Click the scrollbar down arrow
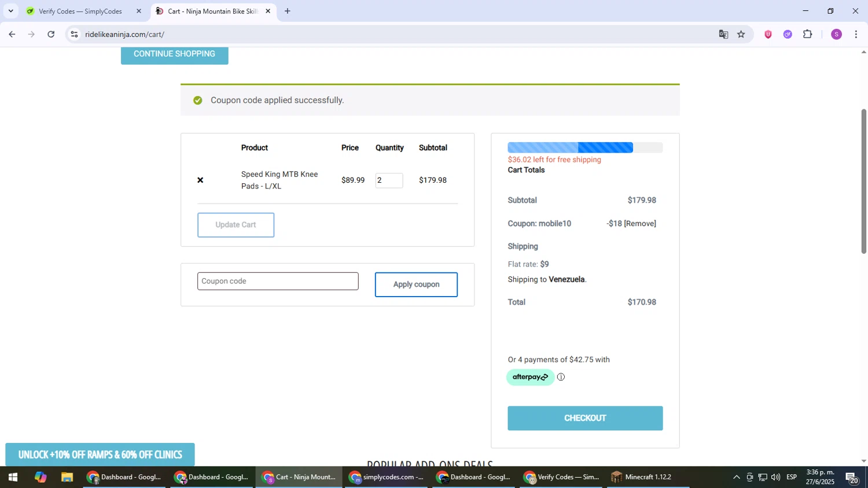Viewport: 868px width, 488px height. pyautogui.click(x=863, y=461)
